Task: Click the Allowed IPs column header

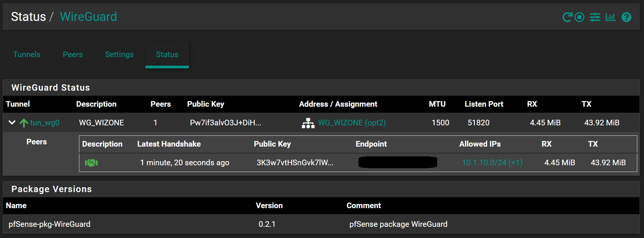Action: click(480, 144)
